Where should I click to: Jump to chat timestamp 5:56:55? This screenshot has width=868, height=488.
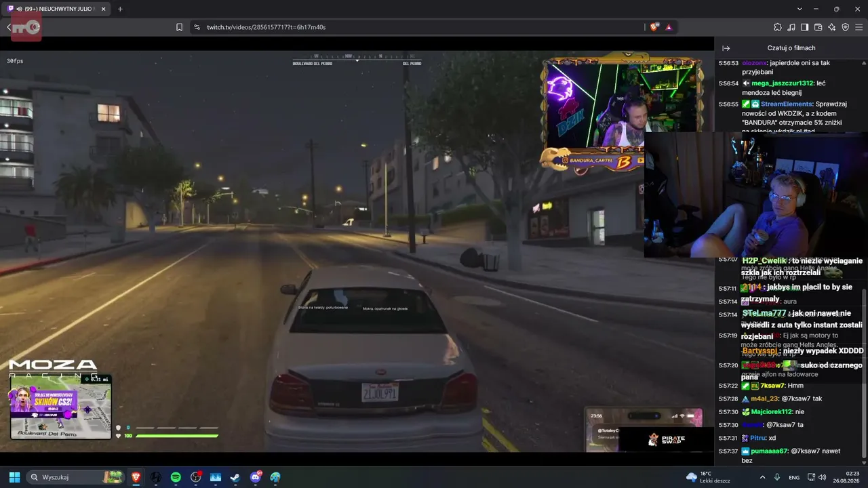728,104
